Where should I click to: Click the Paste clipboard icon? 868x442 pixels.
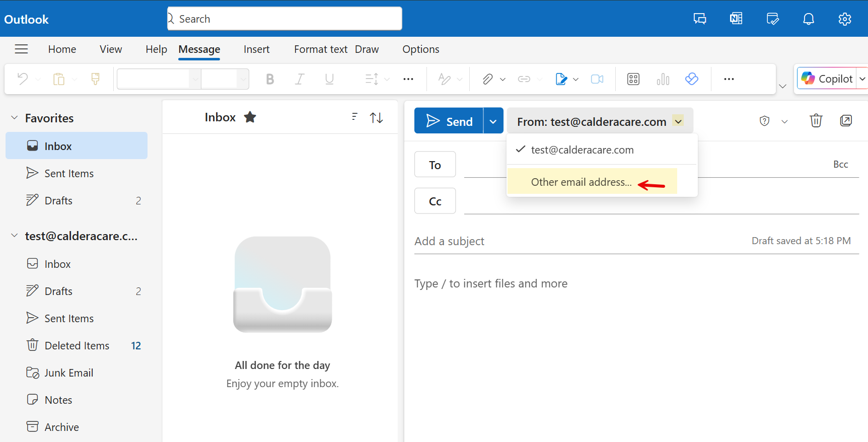[x=59, y=79]
